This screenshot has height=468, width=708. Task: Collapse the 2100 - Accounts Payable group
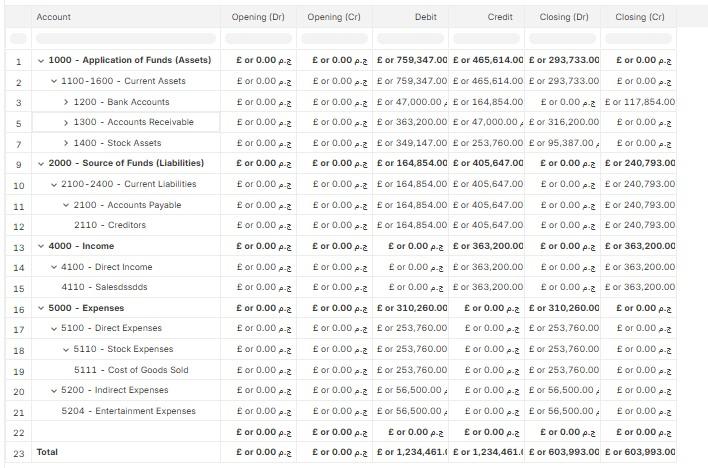point(66,205)
